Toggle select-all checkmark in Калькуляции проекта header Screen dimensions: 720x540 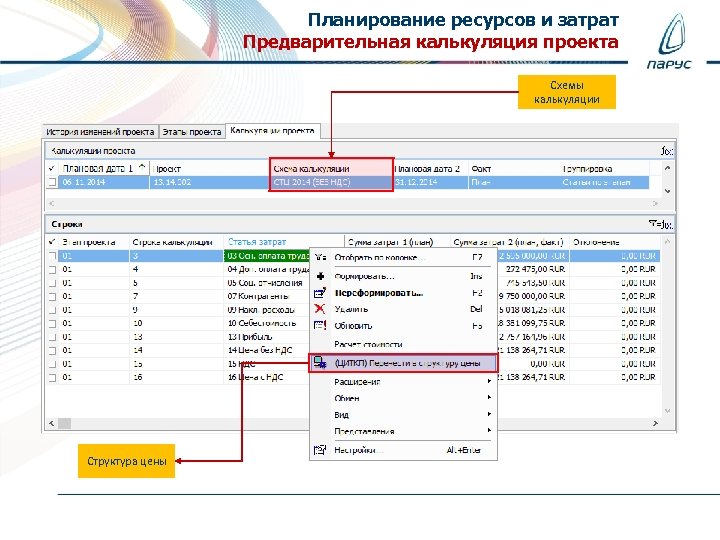tap(52, 169)
